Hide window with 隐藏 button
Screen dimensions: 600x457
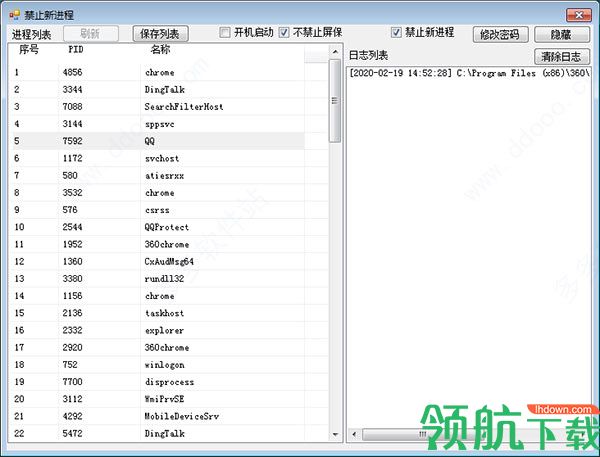[x=562, y=34]
